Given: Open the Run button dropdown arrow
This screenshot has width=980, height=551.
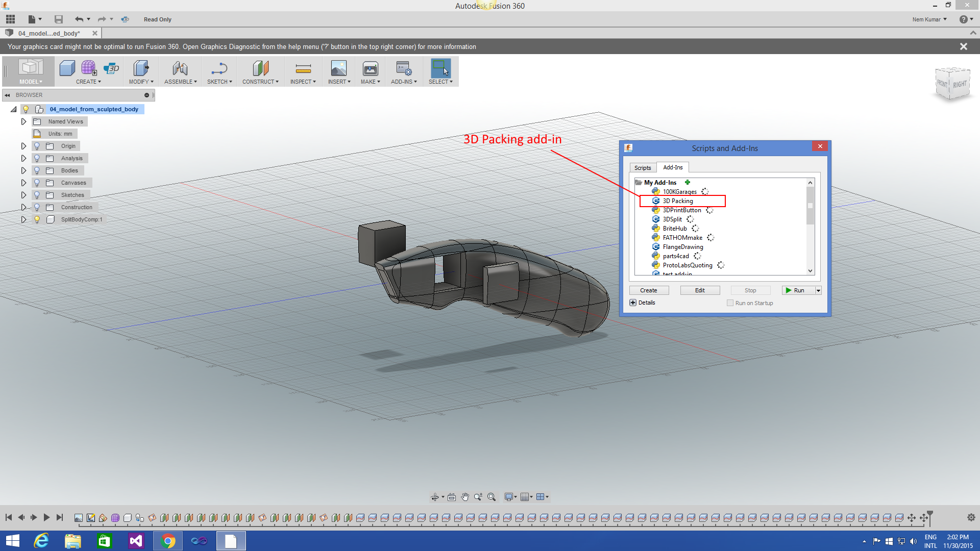Looking at the screenshot, I should pyautogui.click(x=818, y=290).
